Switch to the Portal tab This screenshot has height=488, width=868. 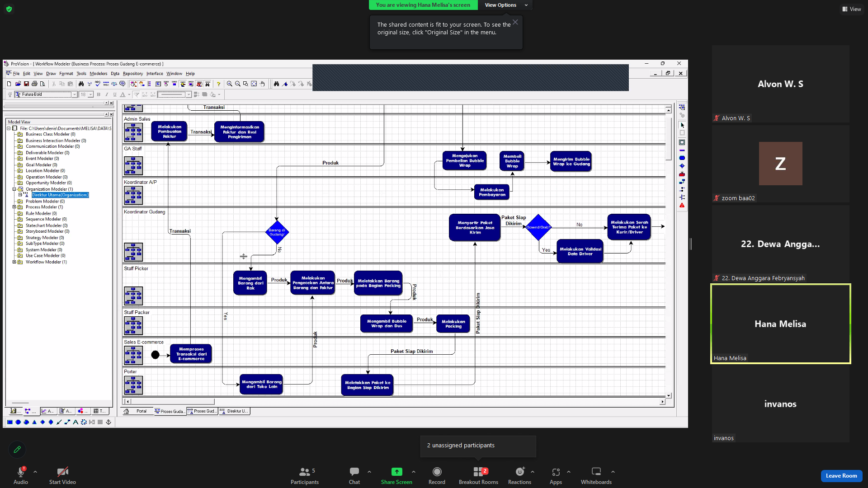click(x=137, y=411)
